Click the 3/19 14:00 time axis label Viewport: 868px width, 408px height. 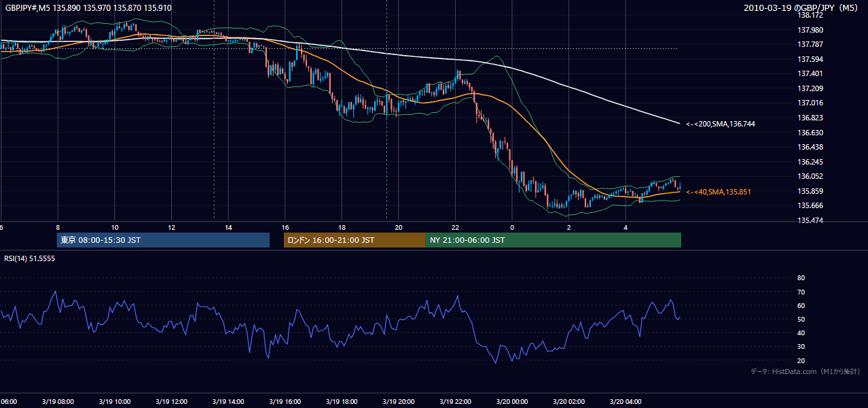click(228, 402)
